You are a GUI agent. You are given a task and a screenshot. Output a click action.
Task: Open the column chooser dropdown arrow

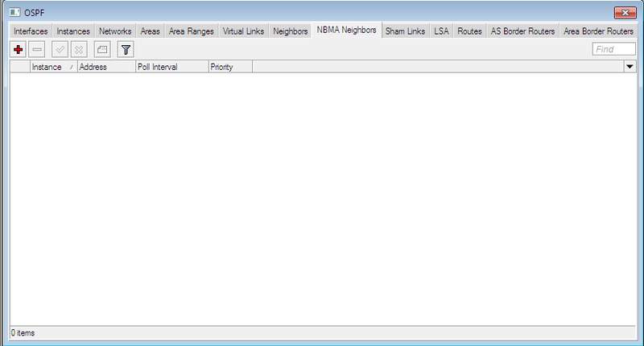coord(630,67)
